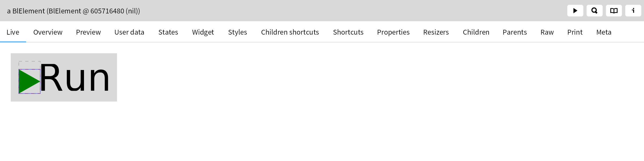Click the Run label text
The width and height of the screenshot is (644, 161).
click(x=75, y=78)
